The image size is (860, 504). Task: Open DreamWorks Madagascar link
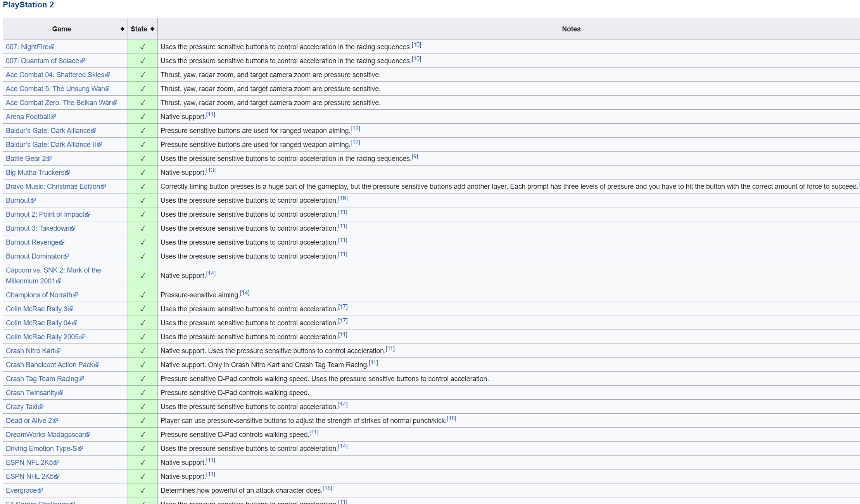click(x=48, y=435)
